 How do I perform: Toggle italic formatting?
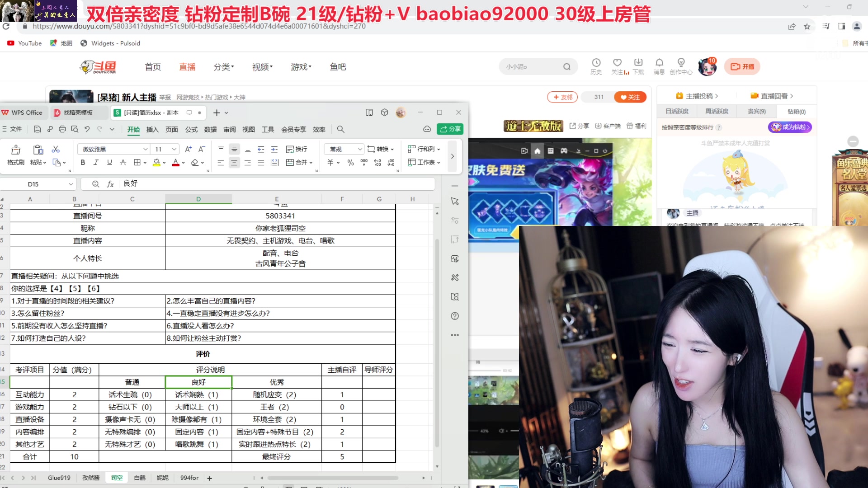96,162
